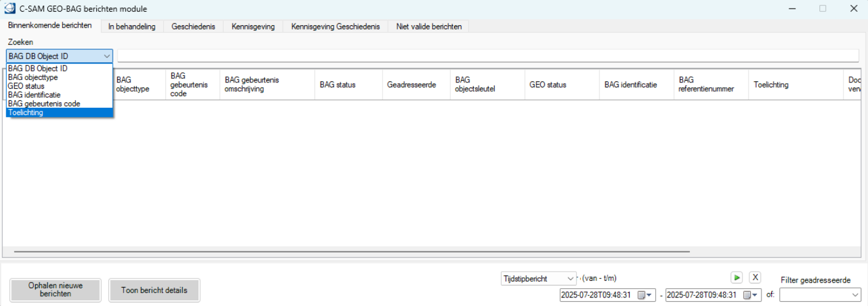Choose highlighted Toelichting option
Viewport: 868px width, 306px height.
click(x=60, y=113)
